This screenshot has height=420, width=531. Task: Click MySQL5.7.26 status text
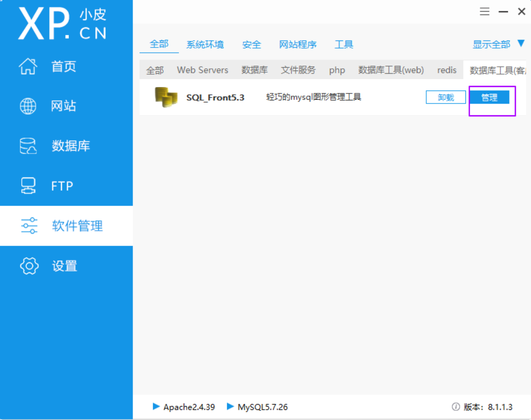263,407
